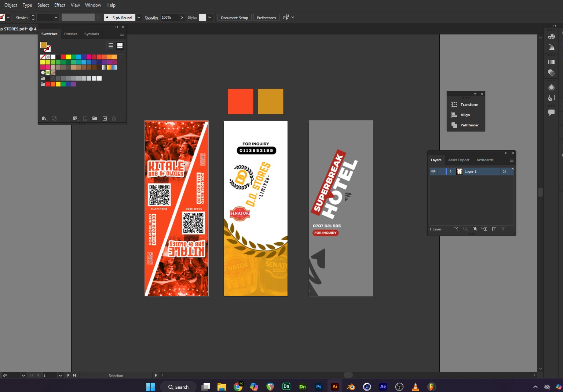Open the Appearance panel icon in dock
Screen dimensions: 563x392
point(551,87)
